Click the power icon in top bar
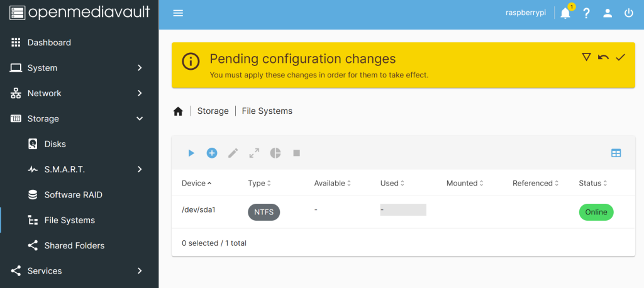The height and width of the screenshot is (288, 644). 629,13
